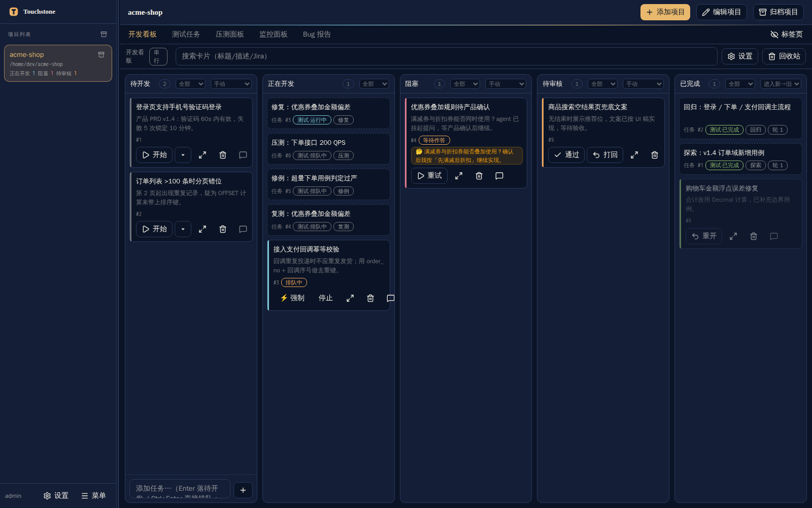812x508 pixels.
Task: Focus the 添加任务 input box
Action: click(180, 489)
